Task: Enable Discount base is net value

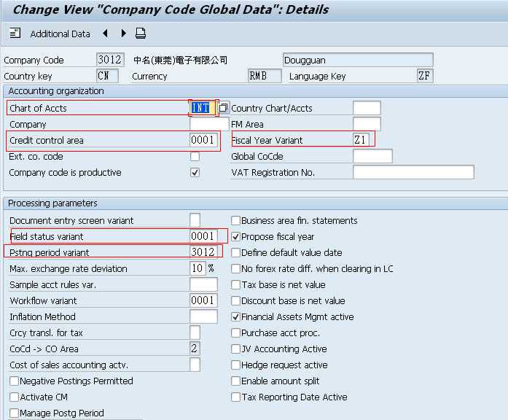Action: (236, 300)
